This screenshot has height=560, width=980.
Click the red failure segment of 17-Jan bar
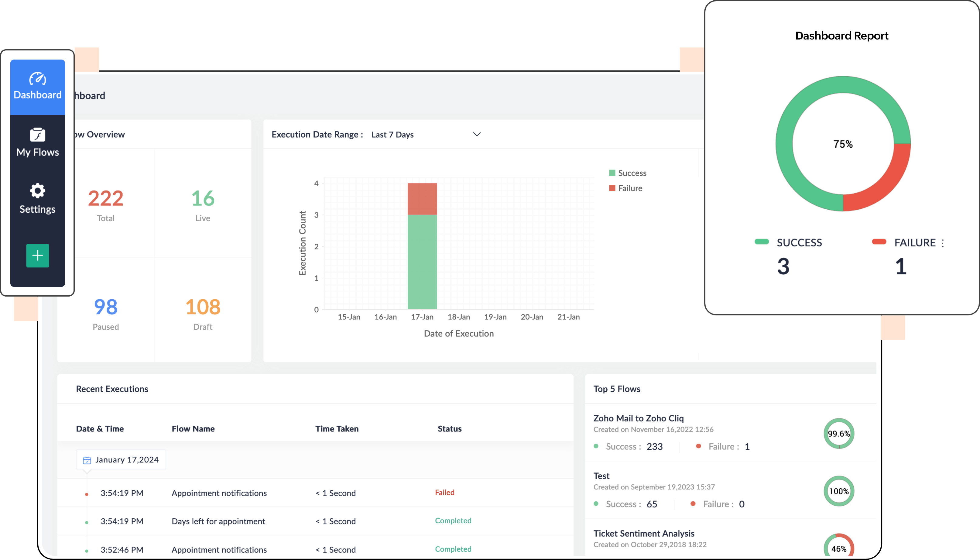point(422,199)
